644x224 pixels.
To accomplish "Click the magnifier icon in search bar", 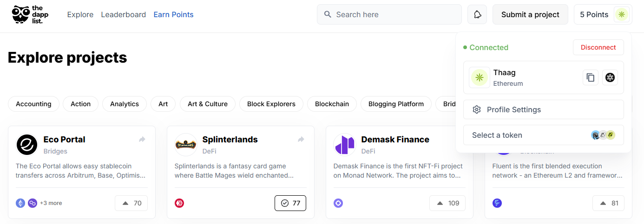I will pos(328,14).
